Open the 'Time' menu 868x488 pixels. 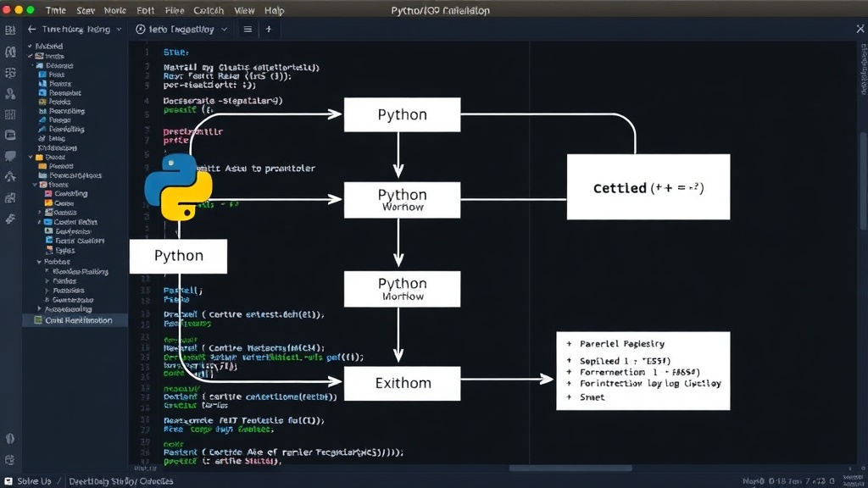(x=55, y=10)
